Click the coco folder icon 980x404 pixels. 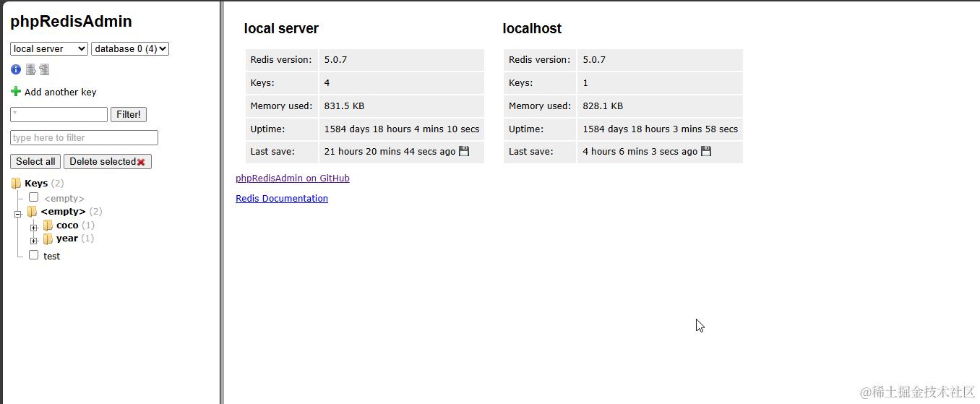(48, 225)
